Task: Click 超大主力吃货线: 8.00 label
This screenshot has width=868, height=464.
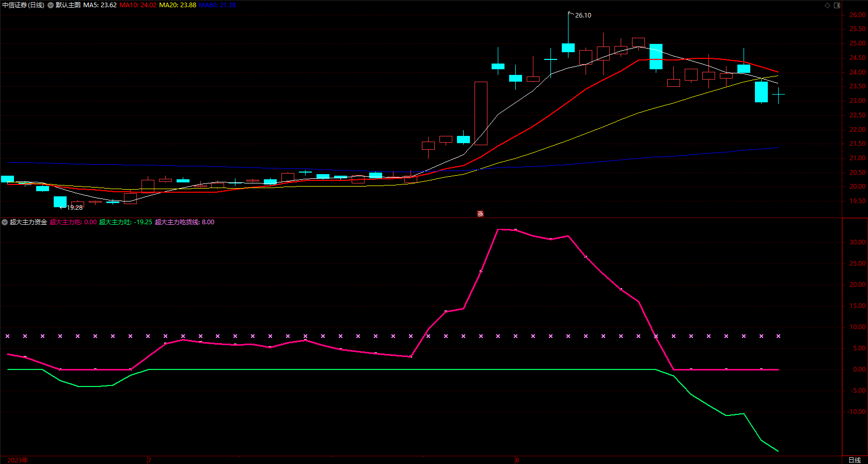Action: [184, 222]
